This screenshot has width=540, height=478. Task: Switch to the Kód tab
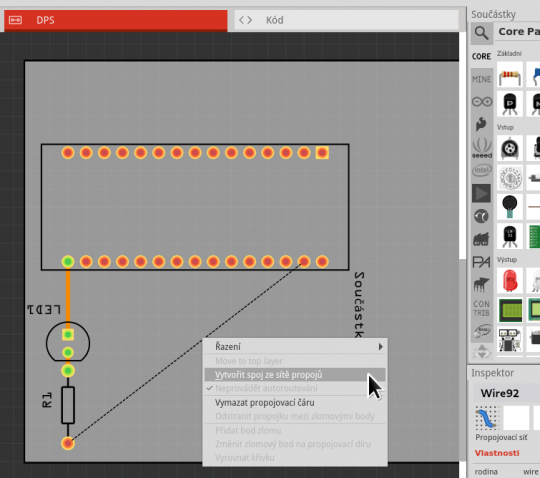(346, 20)
